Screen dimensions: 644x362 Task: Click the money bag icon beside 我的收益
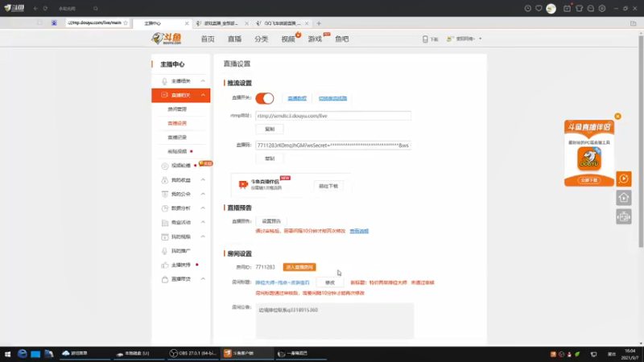(165, 180)
